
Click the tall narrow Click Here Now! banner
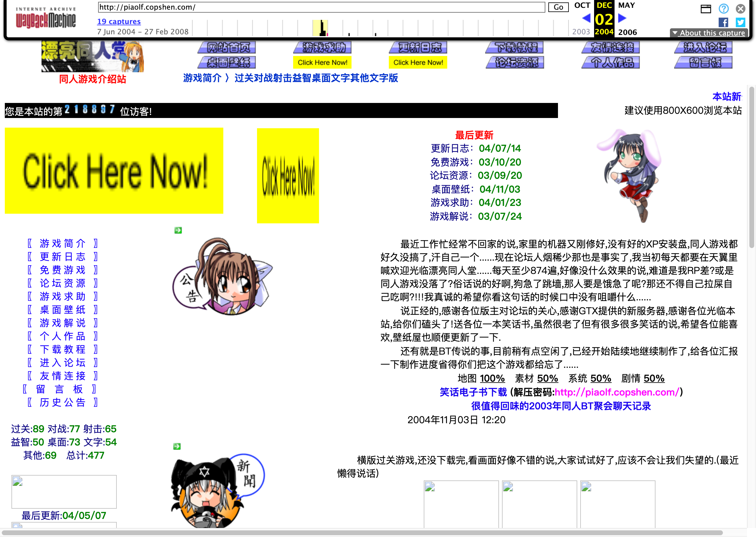pyautogui.click(x=288, y=175)
